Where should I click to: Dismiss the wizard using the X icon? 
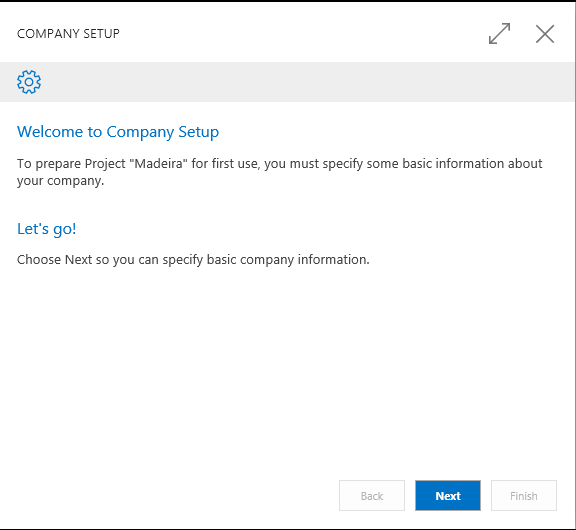(545, 34)
